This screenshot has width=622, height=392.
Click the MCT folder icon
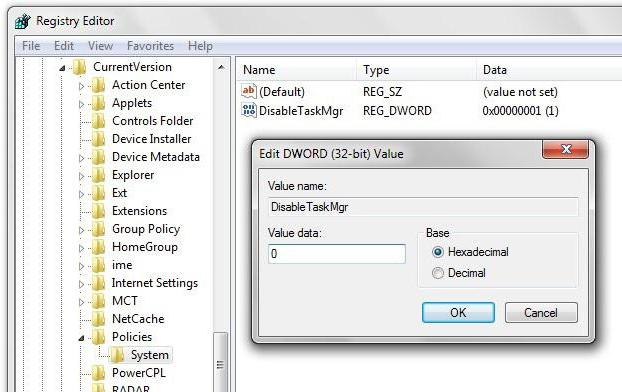pyautogui.click(x=98, y=301)
